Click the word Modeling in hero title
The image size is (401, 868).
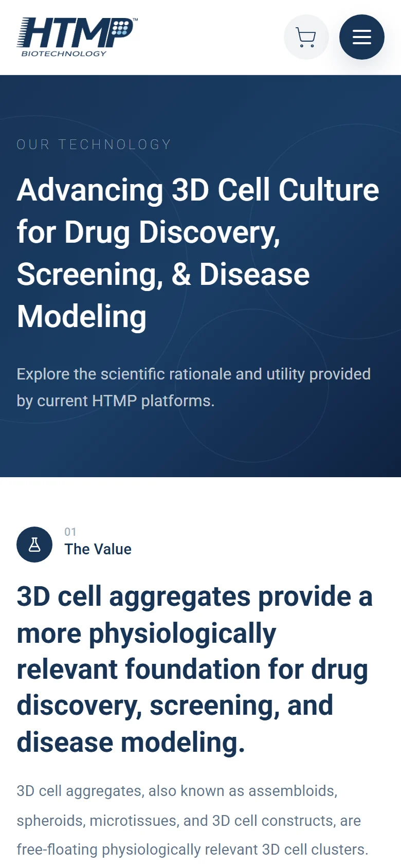click(x=82, y=316)
